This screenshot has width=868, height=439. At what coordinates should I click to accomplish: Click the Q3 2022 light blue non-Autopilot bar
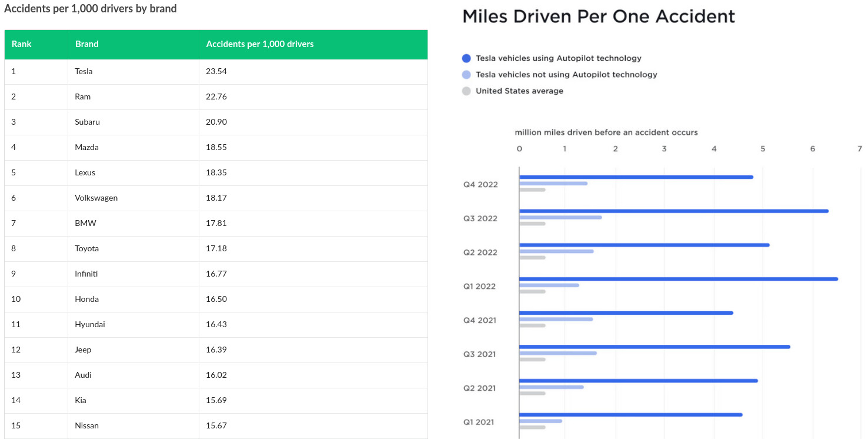560,218
